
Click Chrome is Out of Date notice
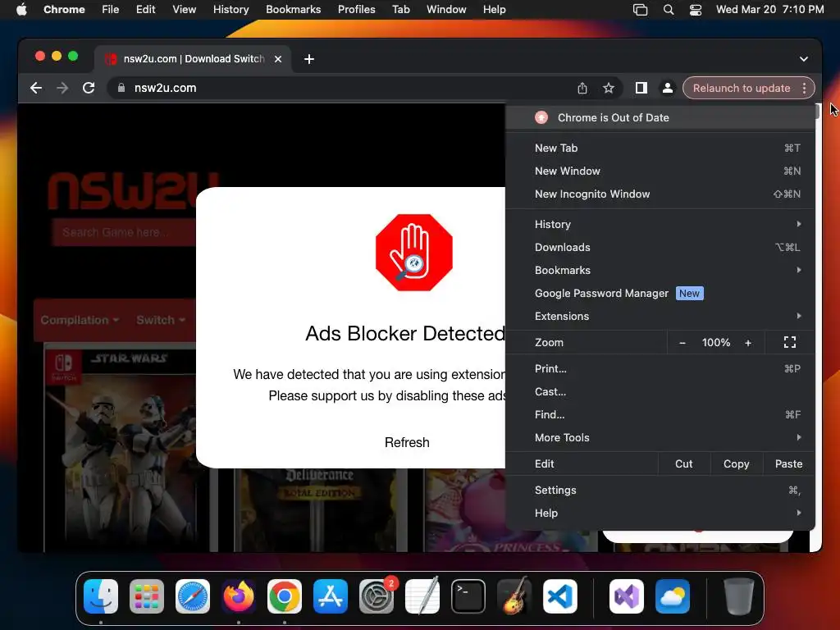660,118
